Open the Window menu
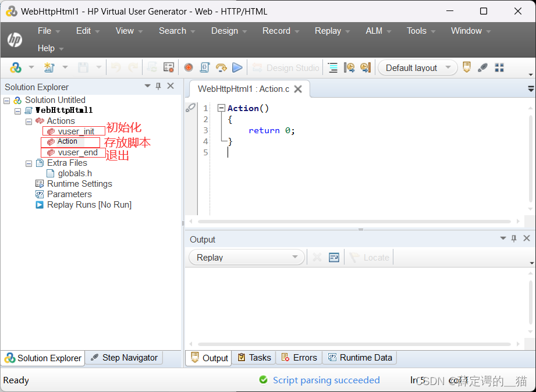 (x=471, y=31)
